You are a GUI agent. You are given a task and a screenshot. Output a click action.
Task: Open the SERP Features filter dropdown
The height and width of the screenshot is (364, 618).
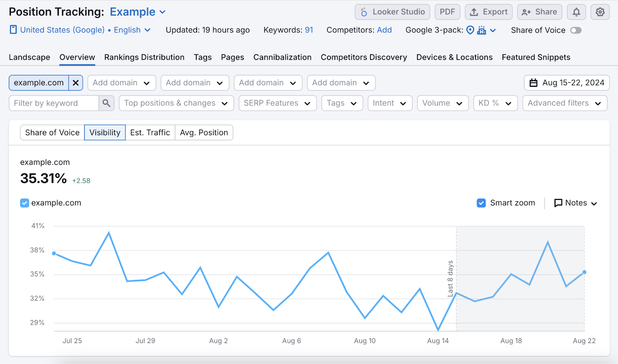point(277,103)
